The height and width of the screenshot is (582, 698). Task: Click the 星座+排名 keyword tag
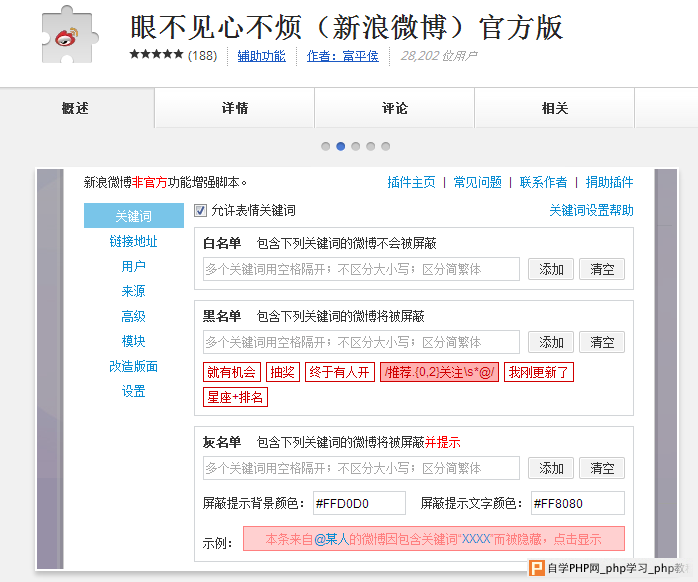point(235,397)
